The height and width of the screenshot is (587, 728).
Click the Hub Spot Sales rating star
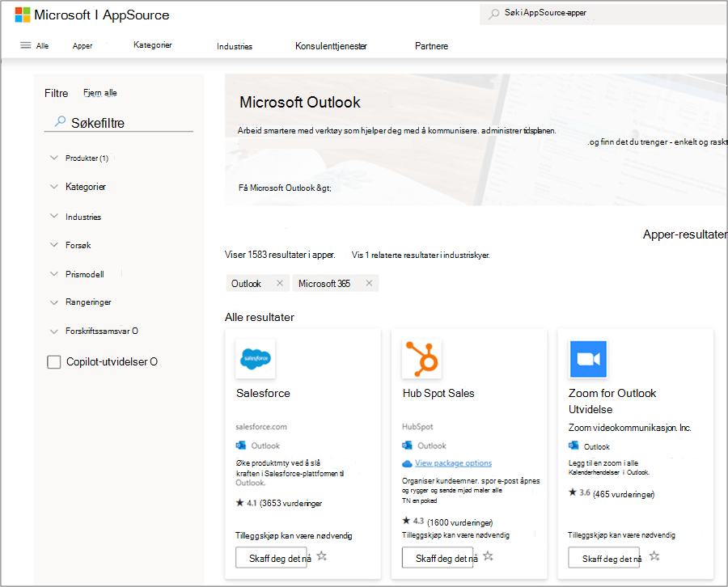[x=406, y=521]
